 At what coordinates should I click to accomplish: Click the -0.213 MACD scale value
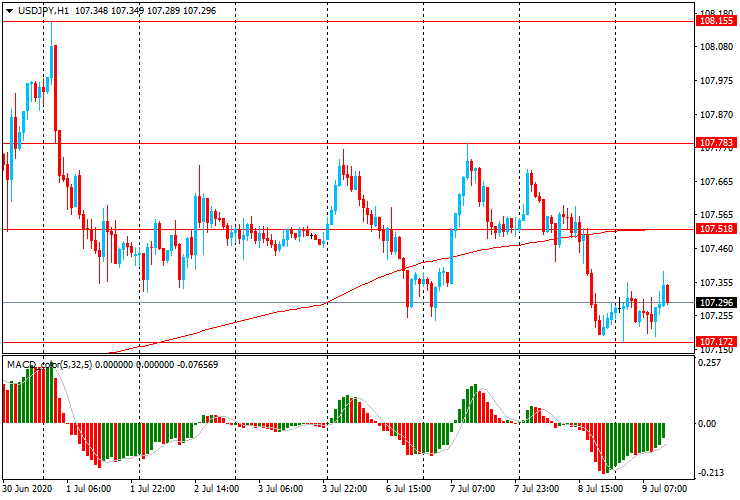(711, 473)
